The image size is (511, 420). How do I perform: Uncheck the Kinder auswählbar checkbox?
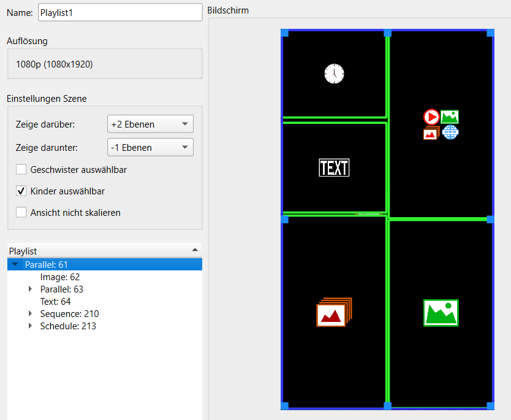pyautogui.click(x=21, y=191)
